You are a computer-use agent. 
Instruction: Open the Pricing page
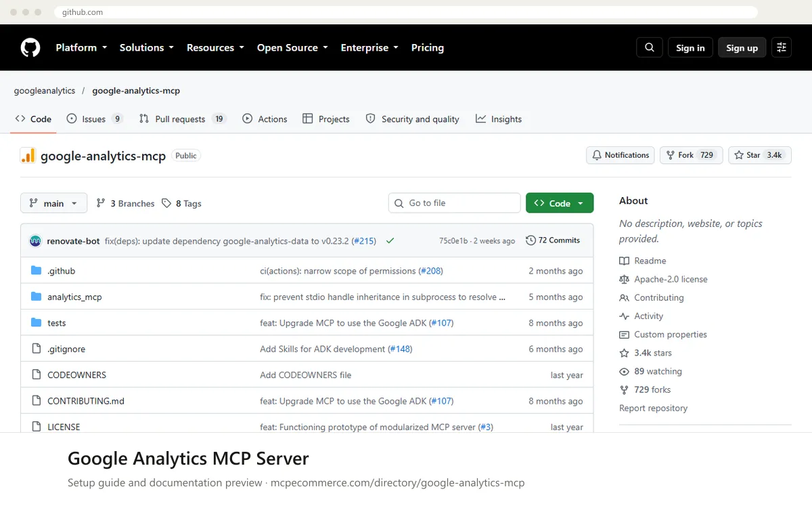coord(428,47)
